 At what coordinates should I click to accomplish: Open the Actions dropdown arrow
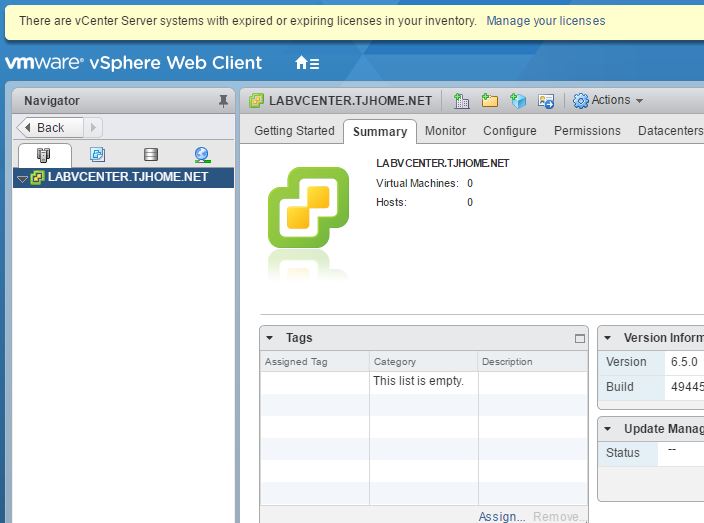(x=639, y=101)
